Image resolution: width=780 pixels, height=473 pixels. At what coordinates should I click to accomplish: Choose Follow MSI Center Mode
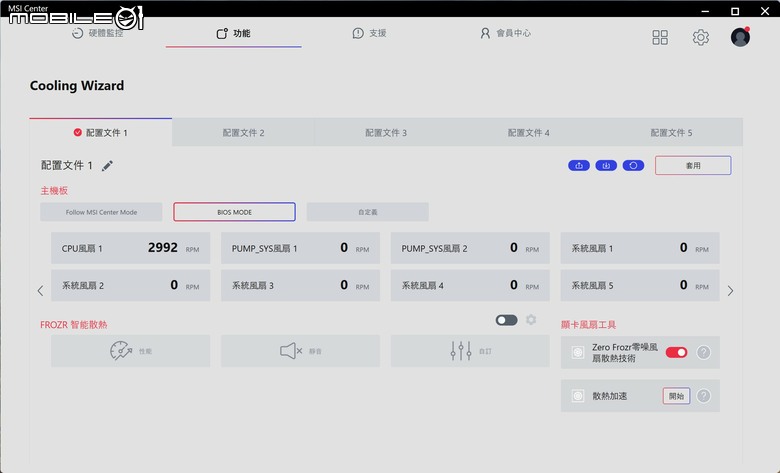[101, 212]
